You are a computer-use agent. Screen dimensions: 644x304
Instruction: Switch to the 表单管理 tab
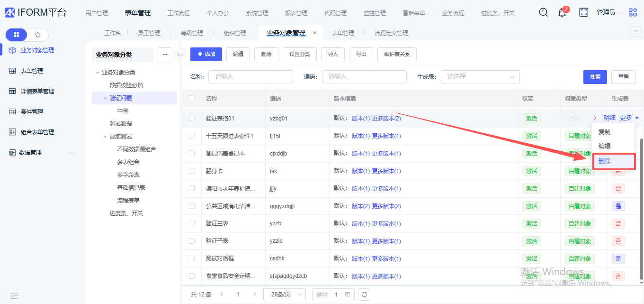[343, 33]
